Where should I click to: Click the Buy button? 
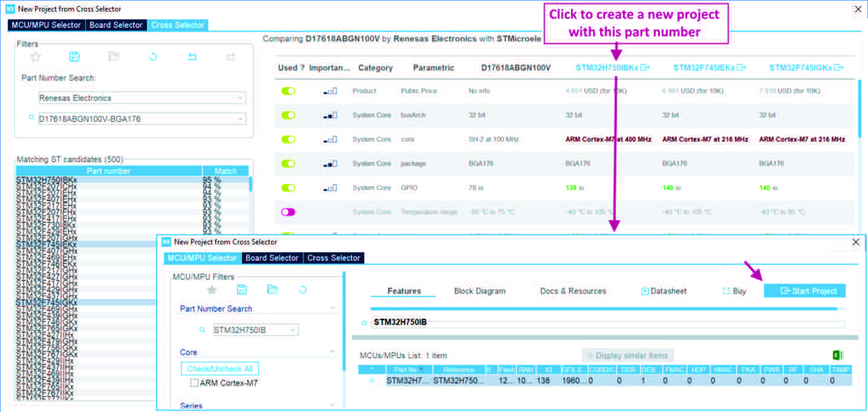coord(734,291)
